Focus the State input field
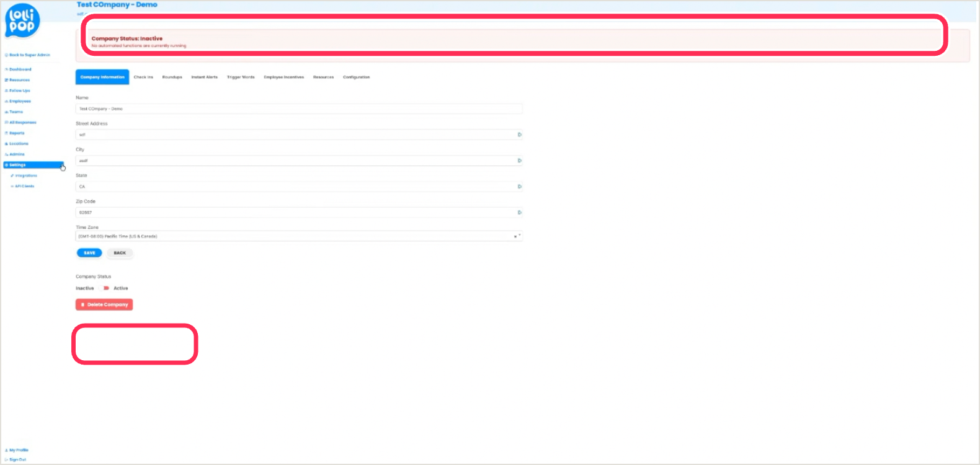Viewport: 980px width, 465px height. 299,187
